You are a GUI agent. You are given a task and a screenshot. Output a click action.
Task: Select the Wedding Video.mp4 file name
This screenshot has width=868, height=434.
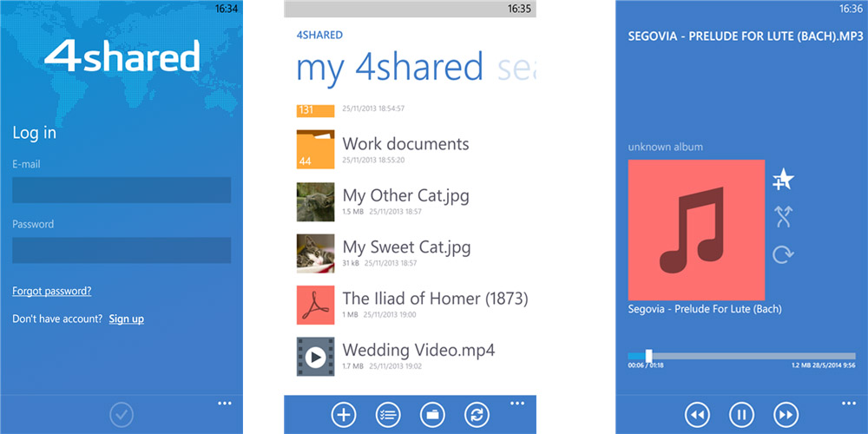pos(418,350)
